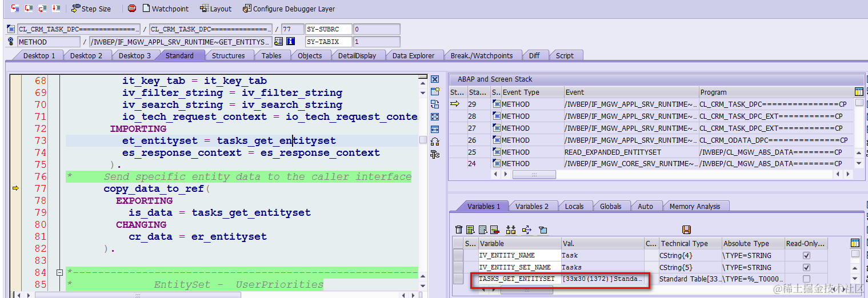868x298 pixels.
Task: Click the Continue execution icon
Action: click(x=56, y=9)
